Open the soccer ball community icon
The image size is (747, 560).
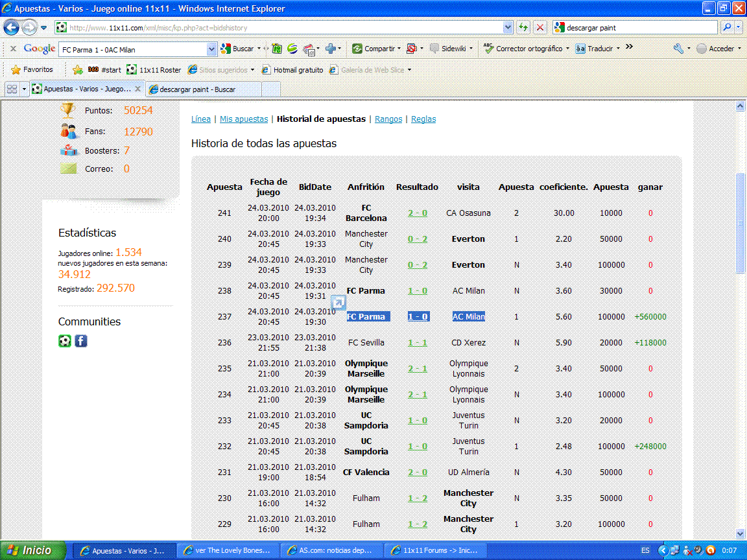[x=65, y=341]
